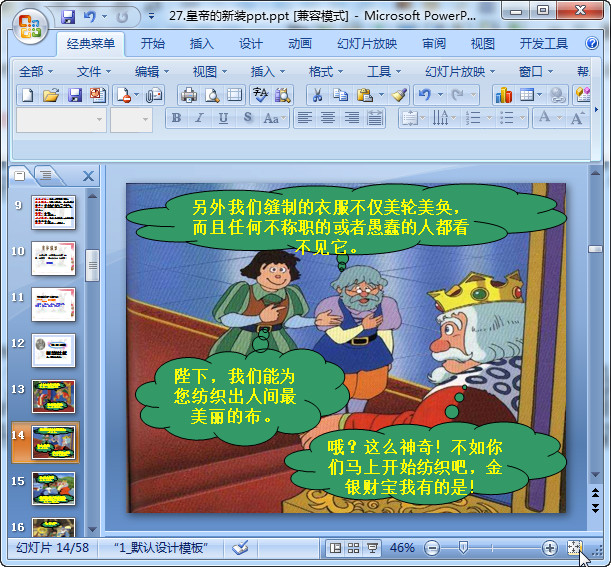Open the font size combo box

(131, 120)
